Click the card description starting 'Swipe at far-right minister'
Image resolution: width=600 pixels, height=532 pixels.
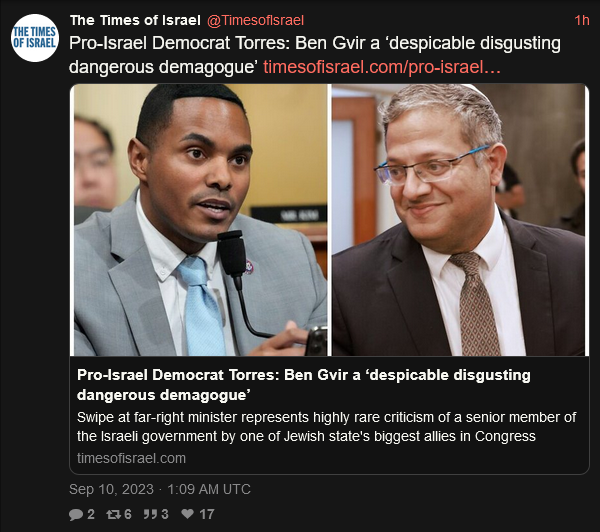tap(326, 427)
